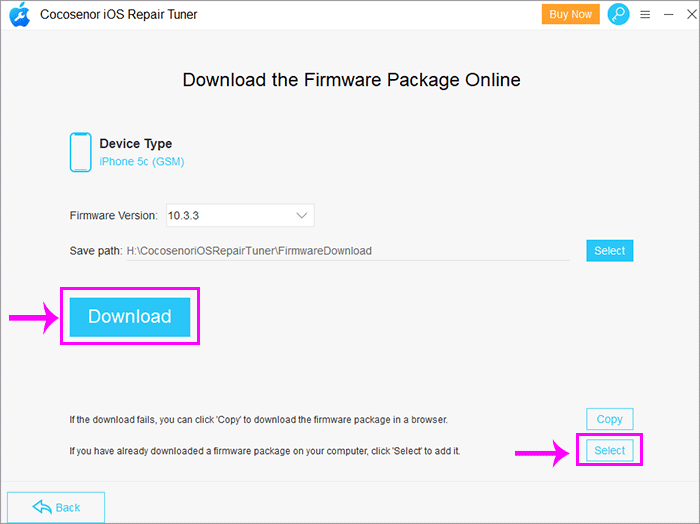Screen dimensions: 700x524
Task: Click the Firmware Version label
Action: [114, 216]
